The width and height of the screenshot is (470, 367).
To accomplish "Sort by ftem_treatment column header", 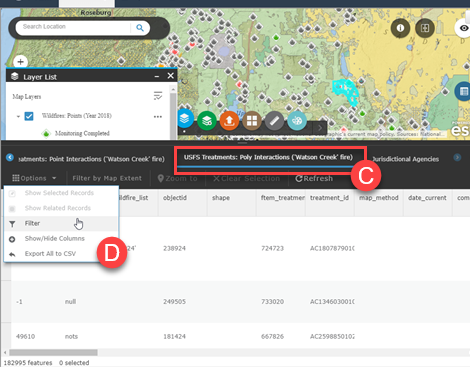I will tap(281, 203).
